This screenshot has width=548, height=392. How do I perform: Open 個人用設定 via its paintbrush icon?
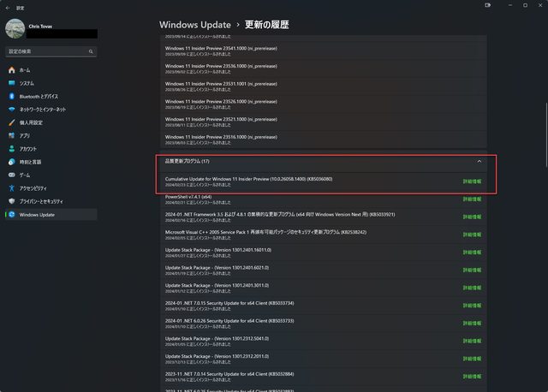pos(12,122)
